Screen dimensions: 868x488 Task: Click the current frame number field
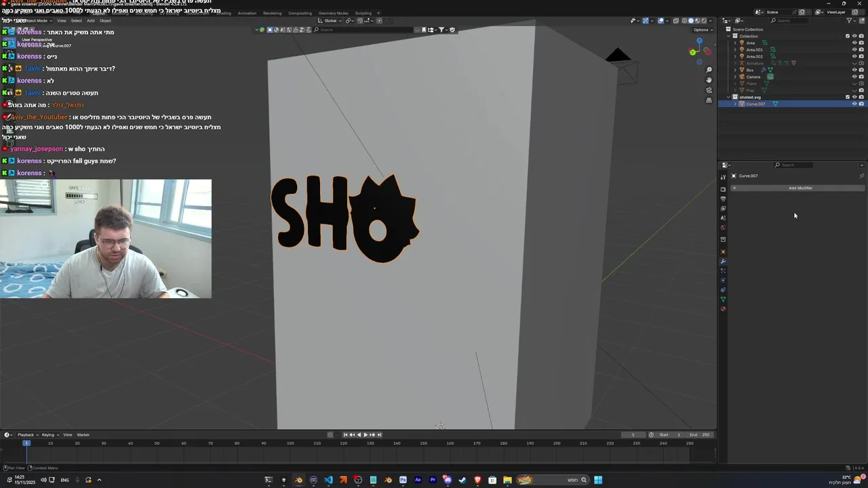(x=633, y=434)
